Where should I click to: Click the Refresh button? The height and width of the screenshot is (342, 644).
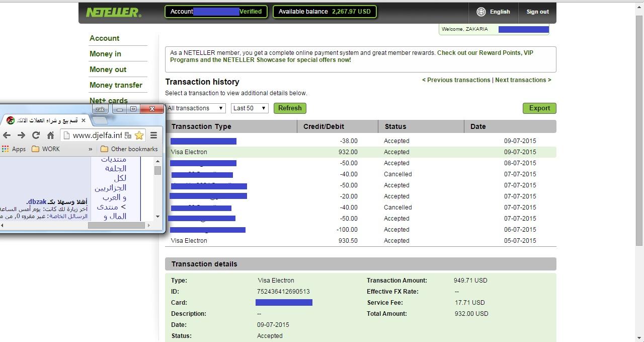click(290, 108)
